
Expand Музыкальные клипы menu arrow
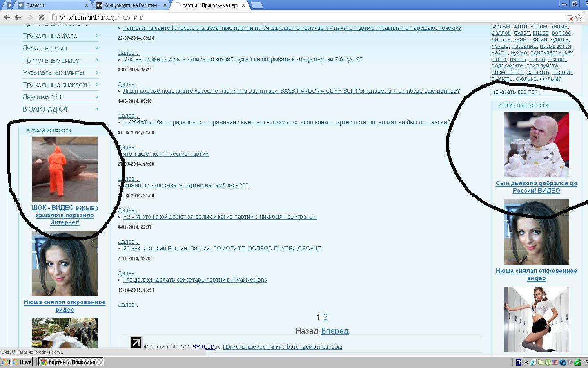tap(97, 72)
